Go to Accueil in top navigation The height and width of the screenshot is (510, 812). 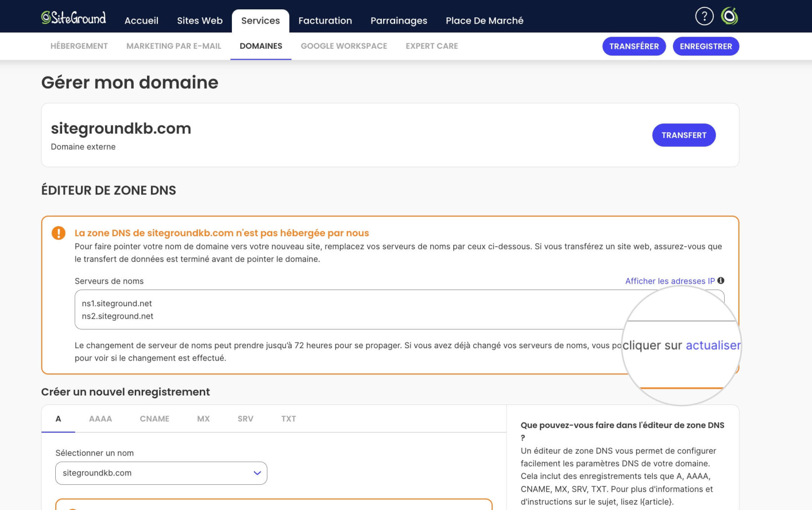[141, 21]
